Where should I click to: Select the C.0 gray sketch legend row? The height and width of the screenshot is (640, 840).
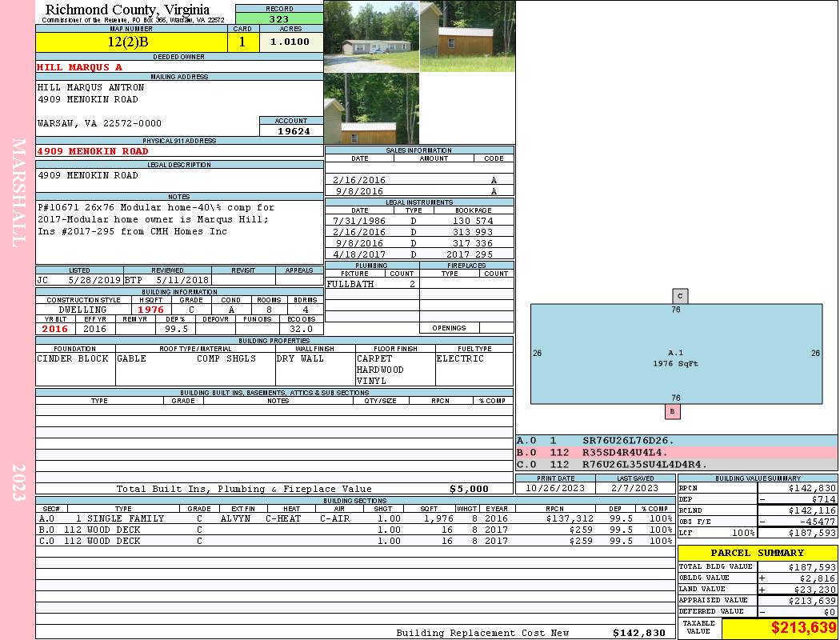(676, 464)
